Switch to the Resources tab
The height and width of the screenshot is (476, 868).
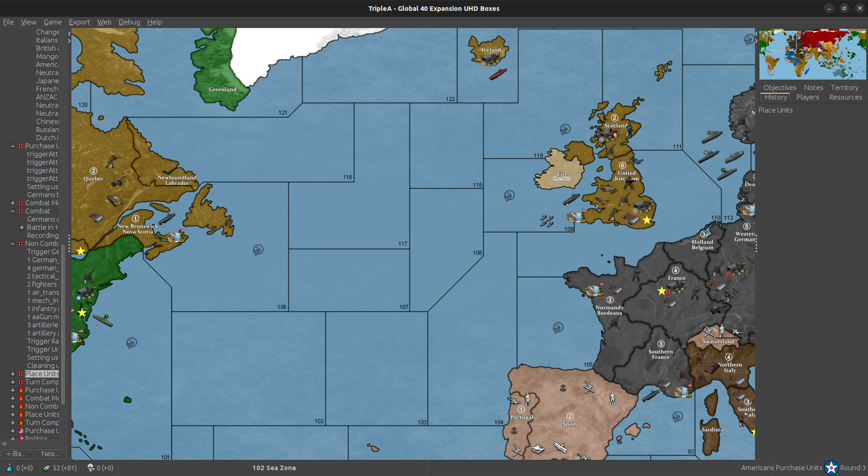coord(845,97)
